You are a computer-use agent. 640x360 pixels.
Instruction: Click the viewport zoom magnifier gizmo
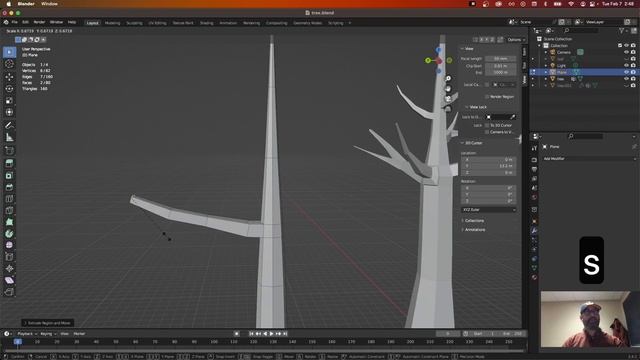448,78
